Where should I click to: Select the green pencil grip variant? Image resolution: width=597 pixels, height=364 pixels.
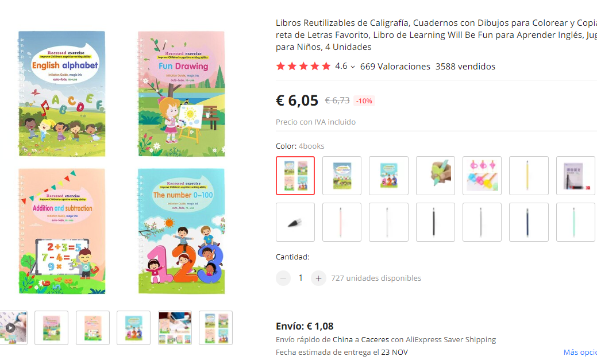(435, 176)
